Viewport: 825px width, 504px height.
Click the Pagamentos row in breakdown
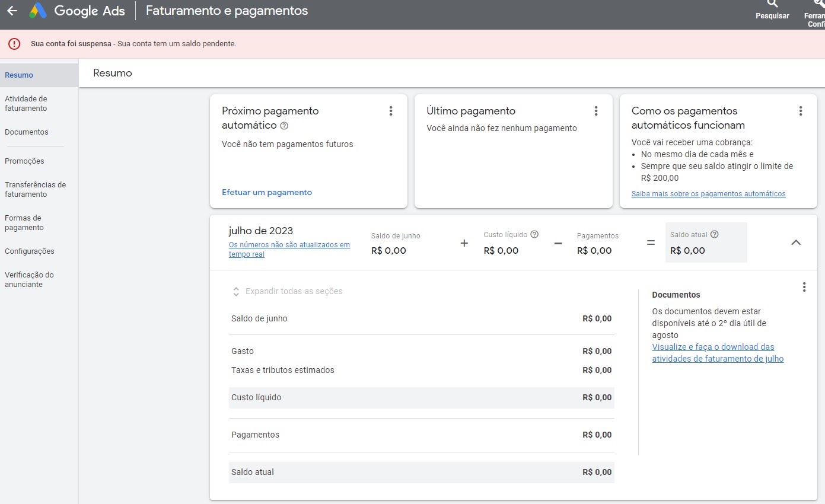point(421,435)
